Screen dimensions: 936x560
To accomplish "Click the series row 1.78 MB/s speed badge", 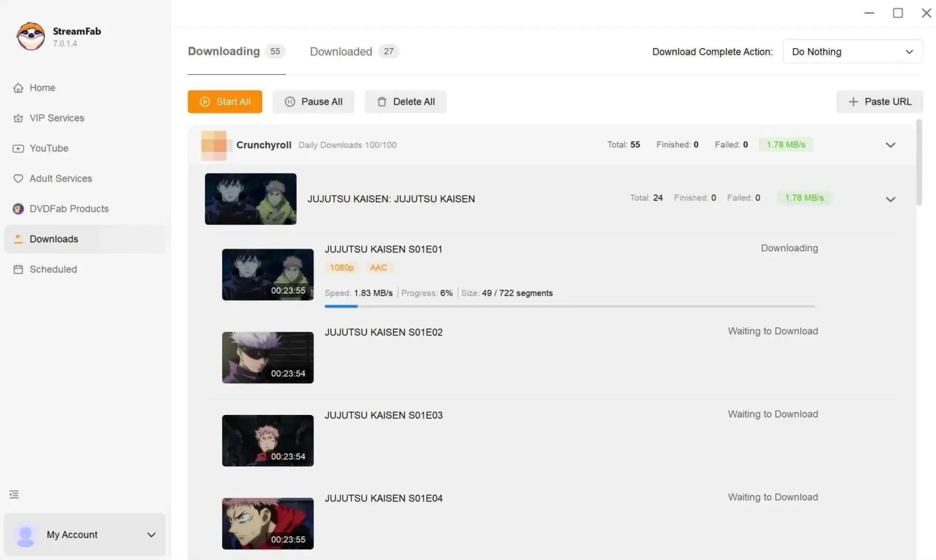I will pyautogui.click(x=804, y=198).
